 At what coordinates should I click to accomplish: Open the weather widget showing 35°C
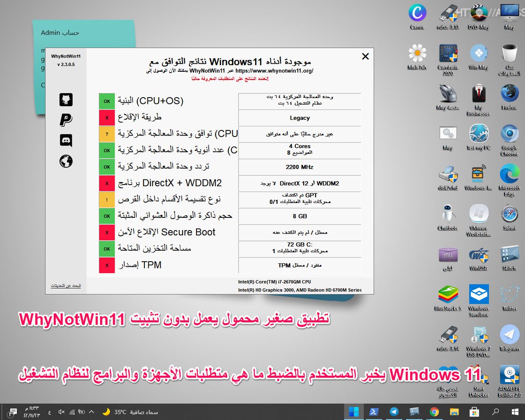click(x=130, y=412)
